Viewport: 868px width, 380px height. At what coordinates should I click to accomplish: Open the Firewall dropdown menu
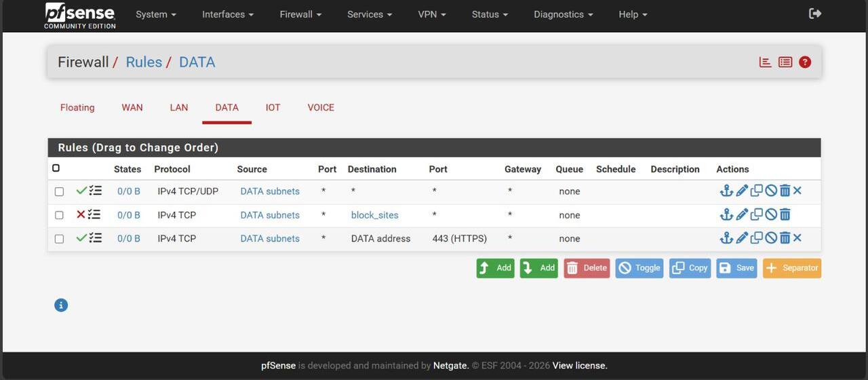[x=300, y=14]
